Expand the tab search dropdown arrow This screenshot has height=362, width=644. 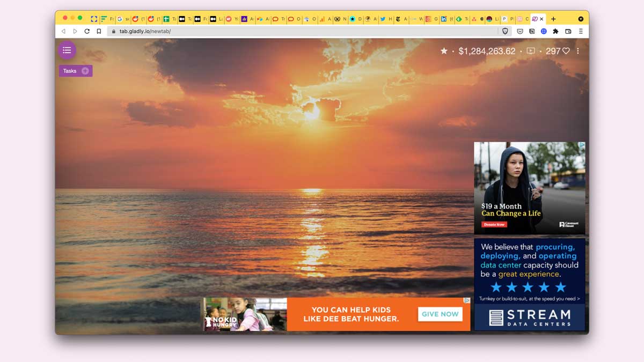click(x=581, y=19)
